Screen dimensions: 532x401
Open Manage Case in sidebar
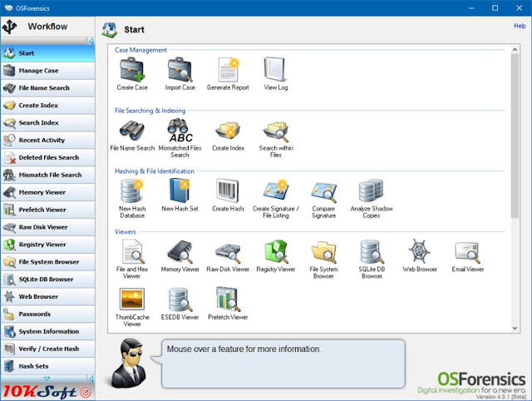48,71
